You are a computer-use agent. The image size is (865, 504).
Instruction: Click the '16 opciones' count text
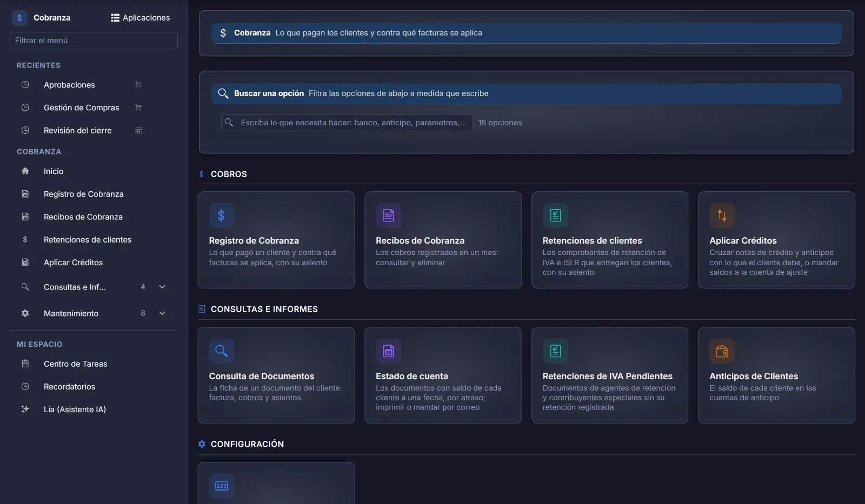[500, 123]
